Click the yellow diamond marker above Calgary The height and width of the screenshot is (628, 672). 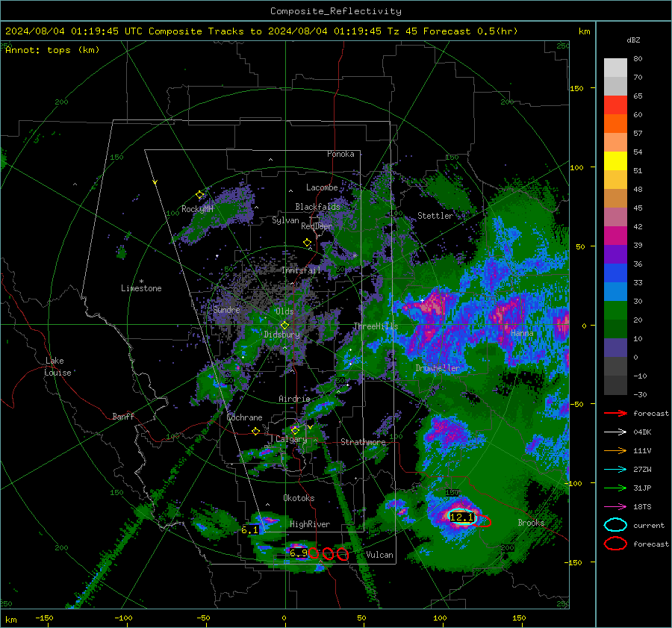point(295,430)
